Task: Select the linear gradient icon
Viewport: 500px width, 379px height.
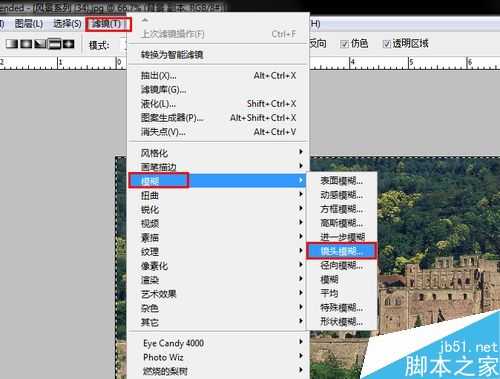Action: click(x=12, y=44)
